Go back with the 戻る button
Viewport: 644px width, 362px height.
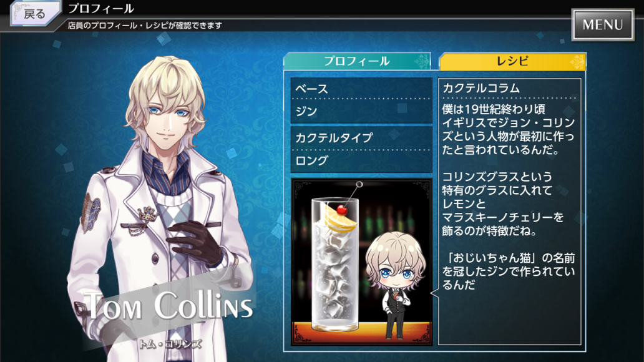[x=34, y=14]
